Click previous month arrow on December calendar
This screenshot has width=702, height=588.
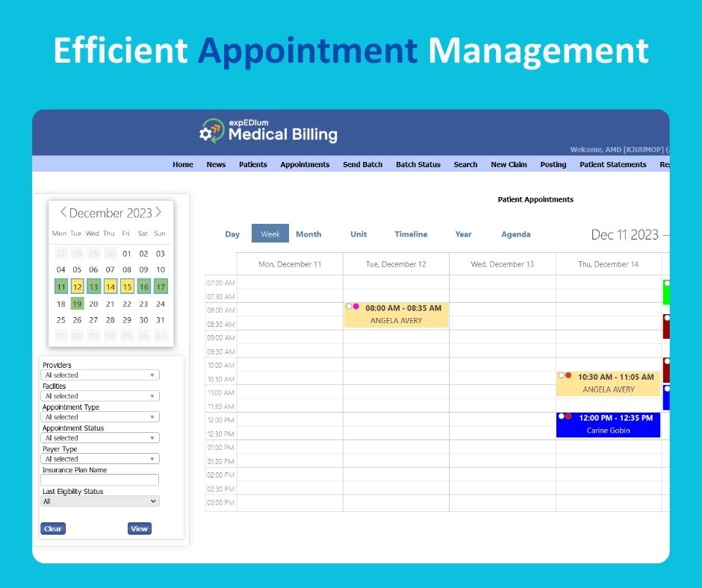coord(63,212)
